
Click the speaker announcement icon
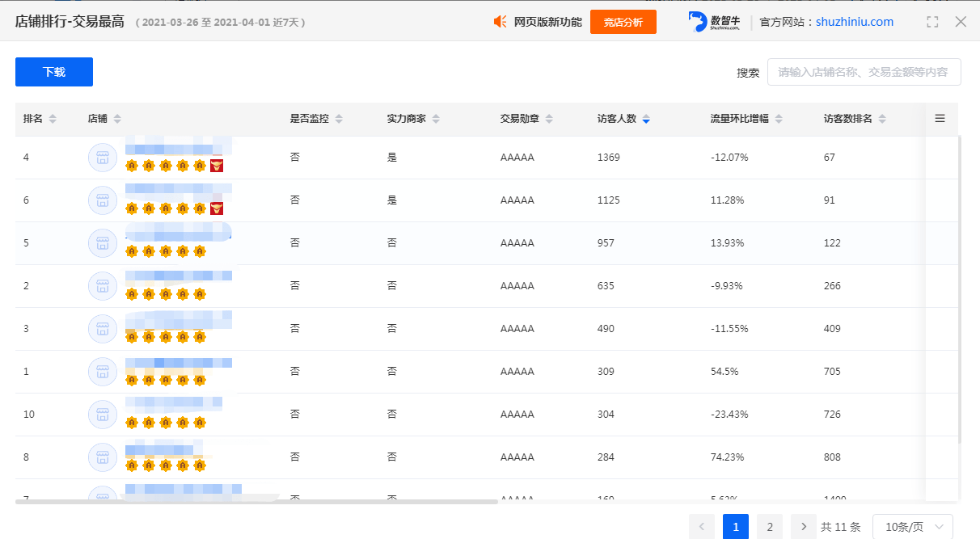501,22
